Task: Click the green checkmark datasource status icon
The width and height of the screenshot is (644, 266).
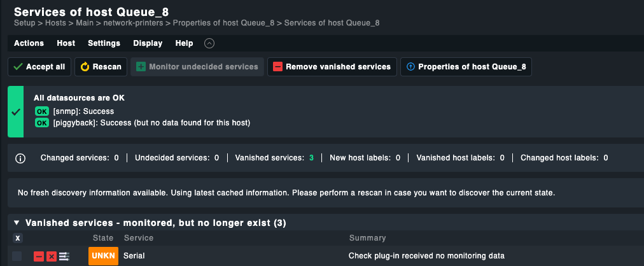Action: click(16, 111)
